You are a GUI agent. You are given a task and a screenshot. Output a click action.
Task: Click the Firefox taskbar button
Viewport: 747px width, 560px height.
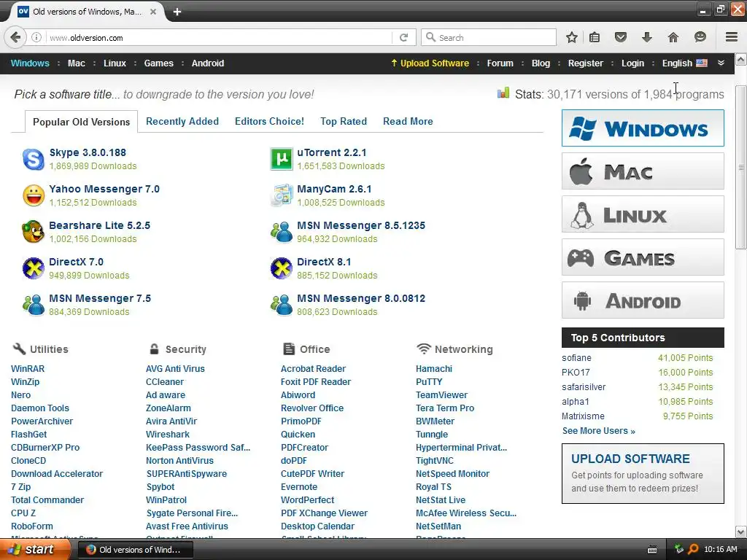[x=135, y=550]
